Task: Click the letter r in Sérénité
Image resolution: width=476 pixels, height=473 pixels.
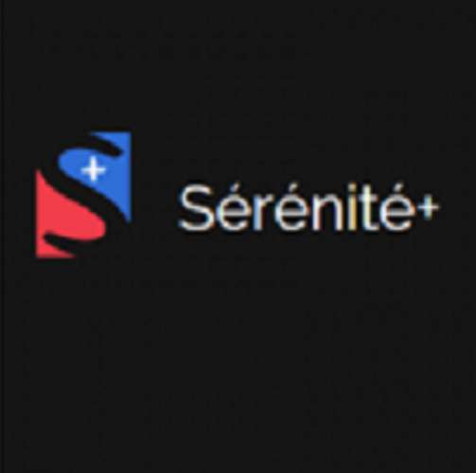Action: (264, 214)
